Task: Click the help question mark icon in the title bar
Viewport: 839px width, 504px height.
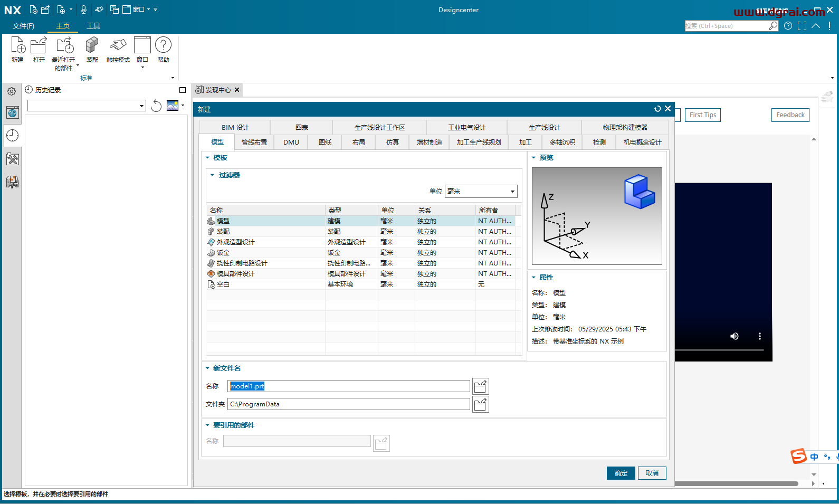Action: (788, 26)
